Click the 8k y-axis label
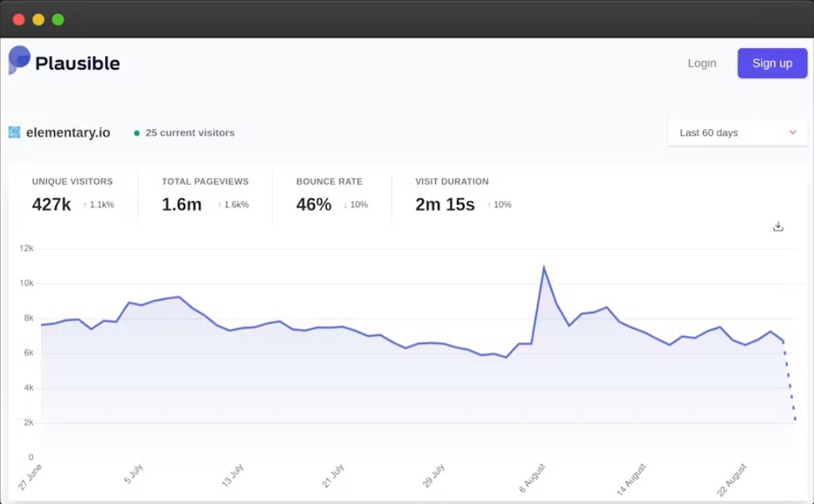 click(x=29, y=318)
